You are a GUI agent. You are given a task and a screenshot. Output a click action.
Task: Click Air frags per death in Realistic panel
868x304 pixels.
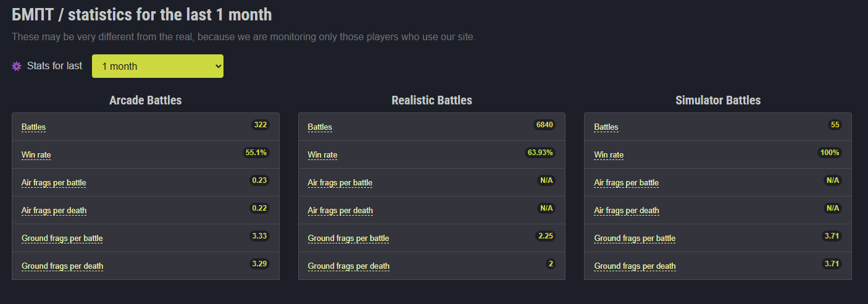(340, 211)
